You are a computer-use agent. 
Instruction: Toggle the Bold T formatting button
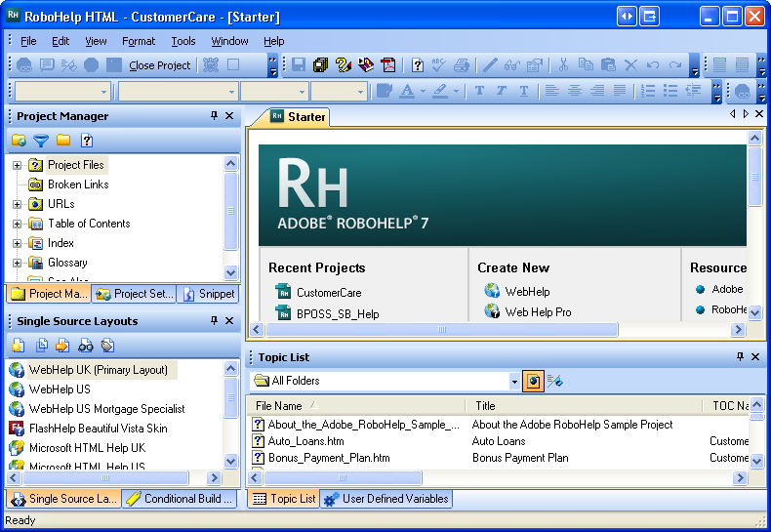point(479,91)
